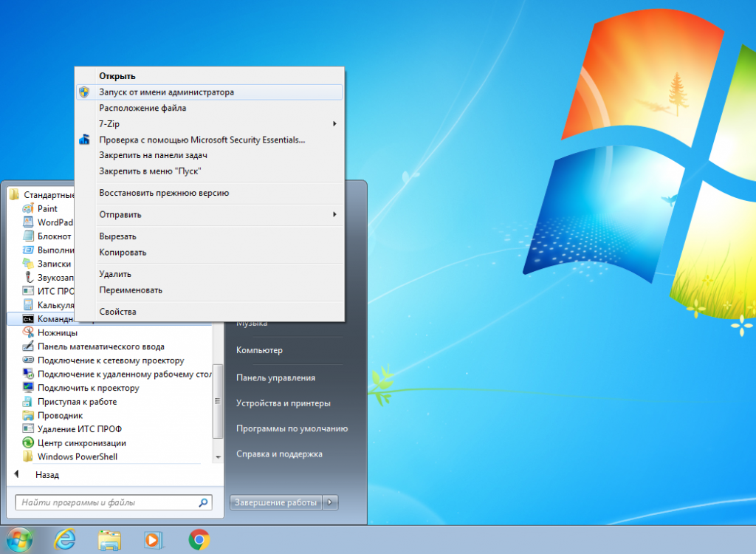
Task: Click the Назад text label
Action: tap(47, 475)
